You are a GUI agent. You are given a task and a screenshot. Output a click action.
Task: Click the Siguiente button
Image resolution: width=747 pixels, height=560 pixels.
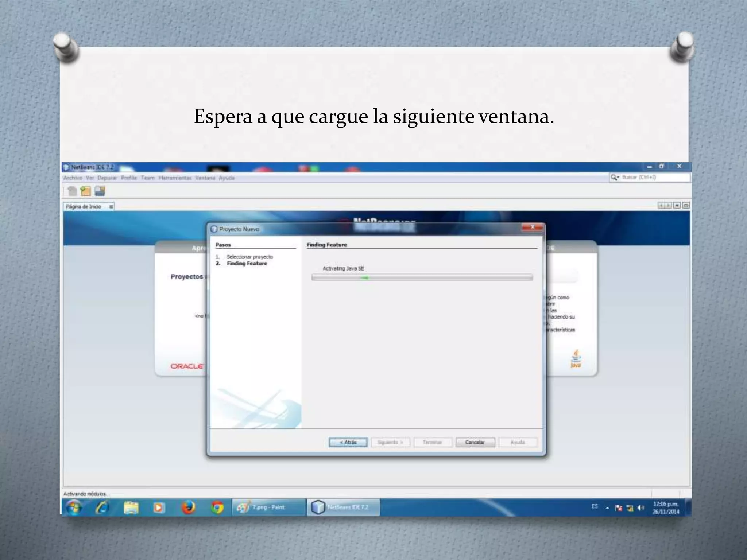390,442
